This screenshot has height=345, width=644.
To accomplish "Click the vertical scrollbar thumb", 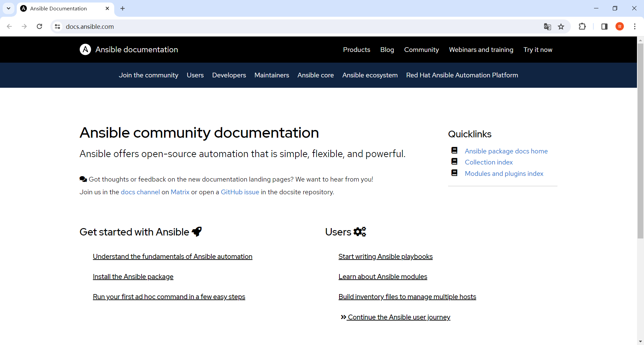I will coord(640,141).
